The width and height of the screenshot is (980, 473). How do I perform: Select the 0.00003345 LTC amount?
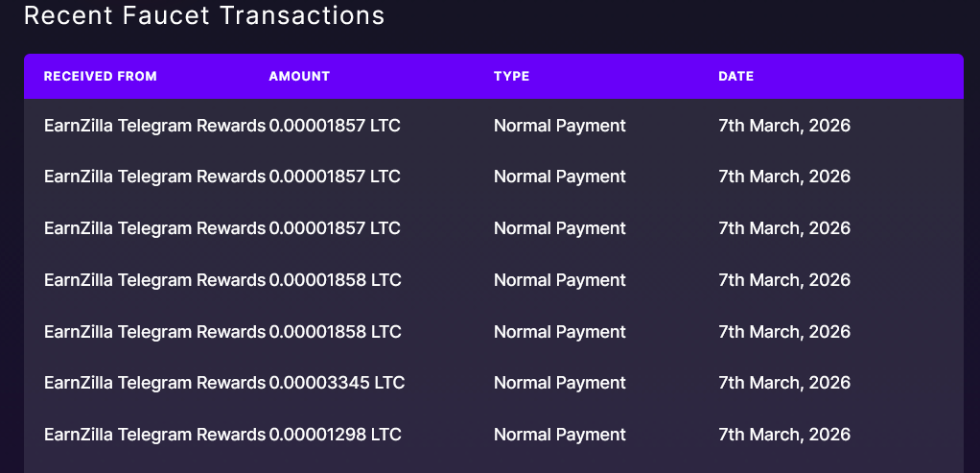click(x=337, y=383)
